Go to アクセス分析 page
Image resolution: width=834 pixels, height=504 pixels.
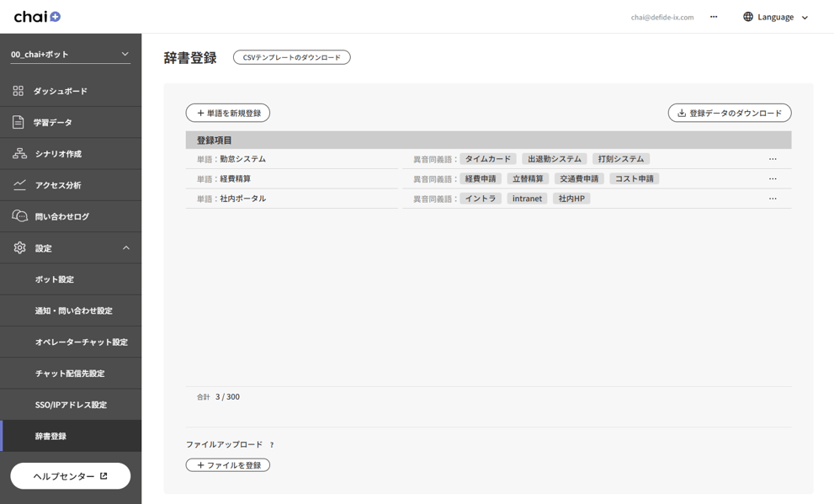click(71, 185)
